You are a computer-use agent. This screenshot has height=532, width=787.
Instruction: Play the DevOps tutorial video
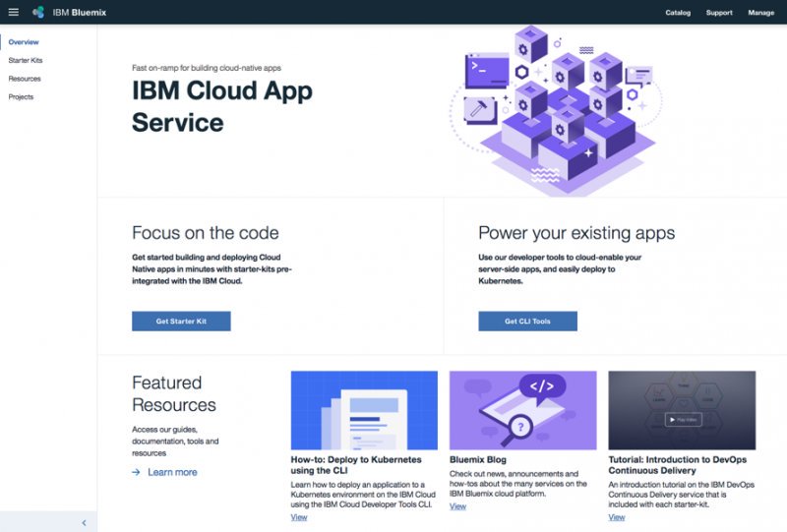[683, 420]
